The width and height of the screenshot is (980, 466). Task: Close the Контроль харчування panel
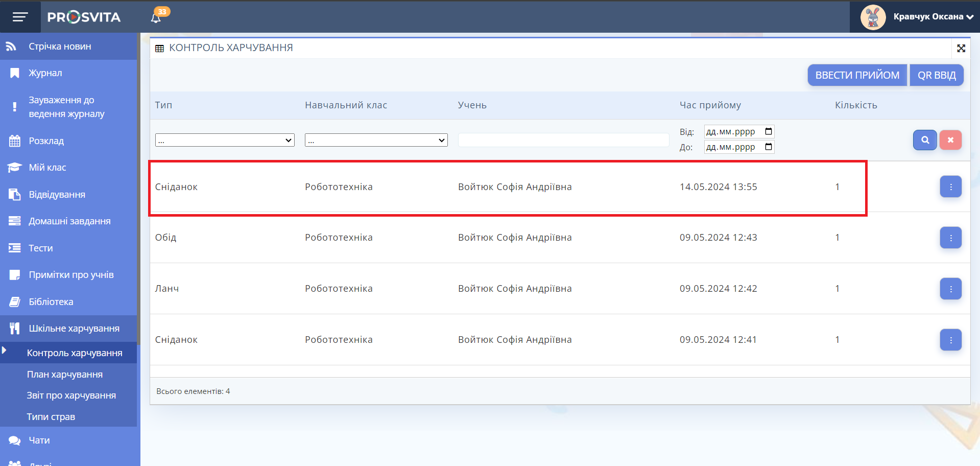pos(961,48)
